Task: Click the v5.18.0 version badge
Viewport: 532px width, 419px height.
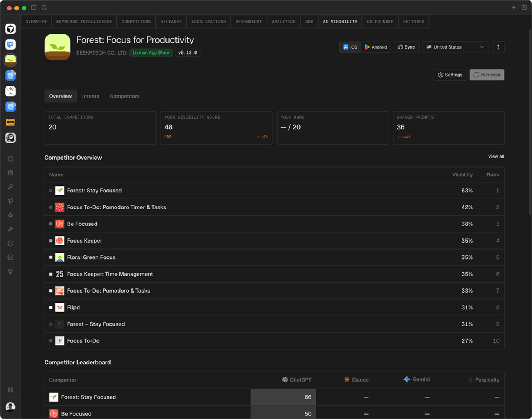Action: tap(188, 53)
